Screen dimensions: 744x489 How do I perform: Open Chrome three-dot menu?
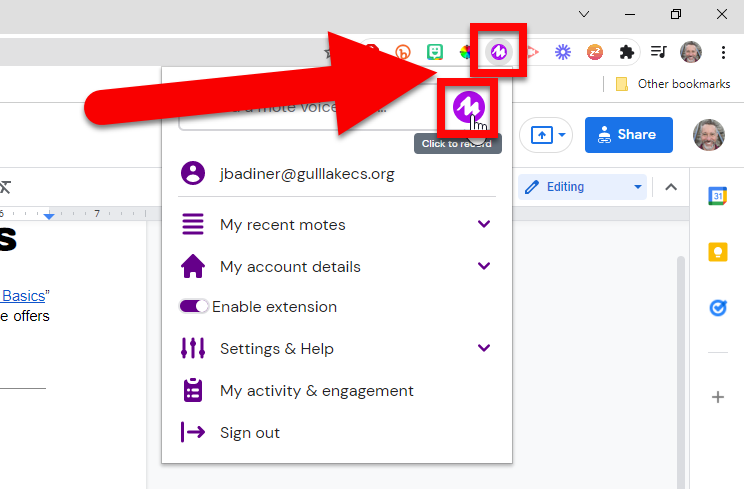tap(723, 52)
